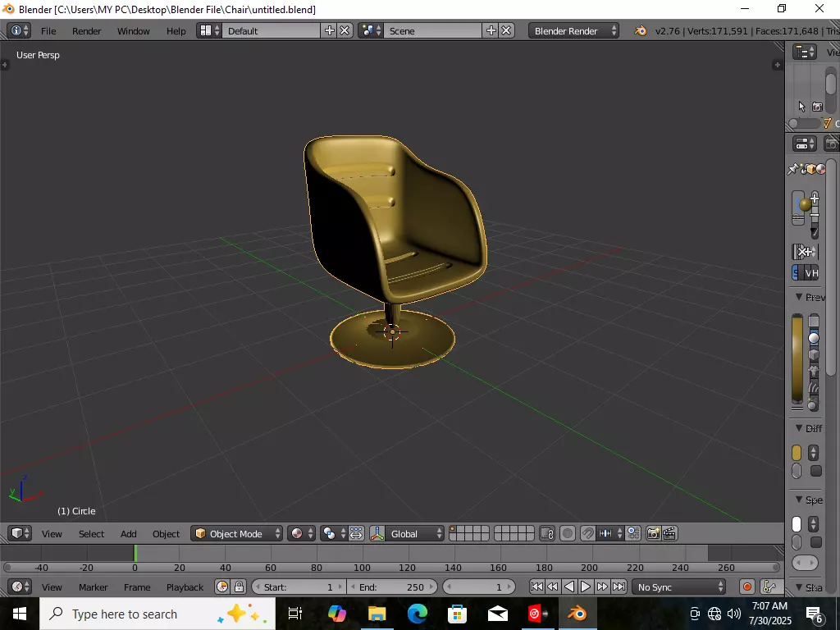Open the Render tab camera icon in Properties
840x630 pixels.
[x=831, y=143]
